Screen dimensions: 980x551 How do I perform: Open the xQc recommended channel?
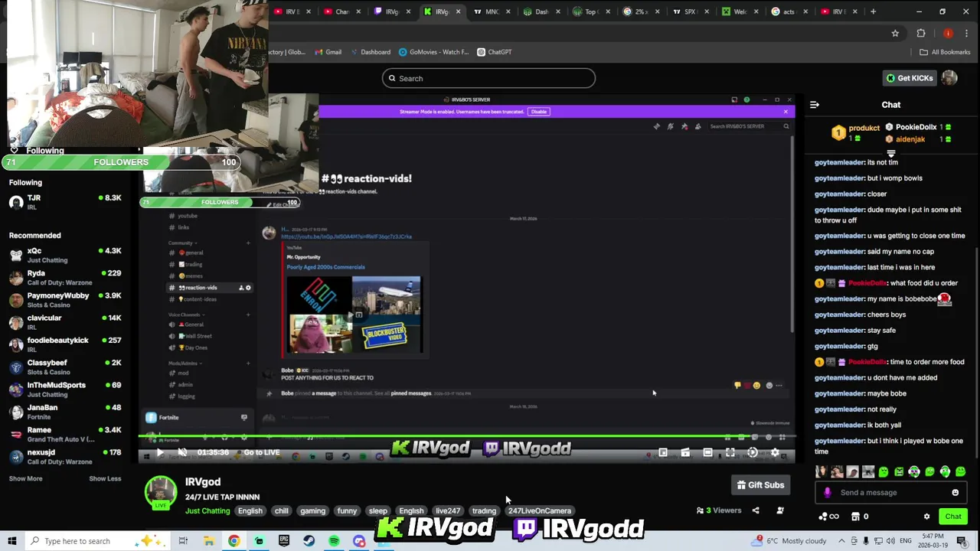tap(65, 255)
